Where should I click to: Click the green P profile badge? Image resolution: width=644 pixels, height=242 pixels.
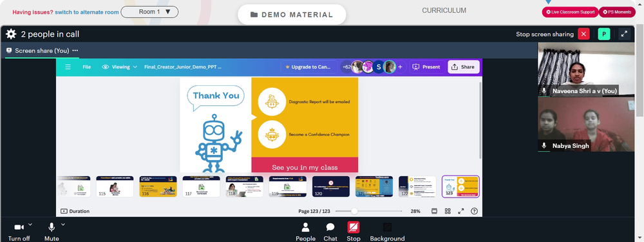[604, 34]
